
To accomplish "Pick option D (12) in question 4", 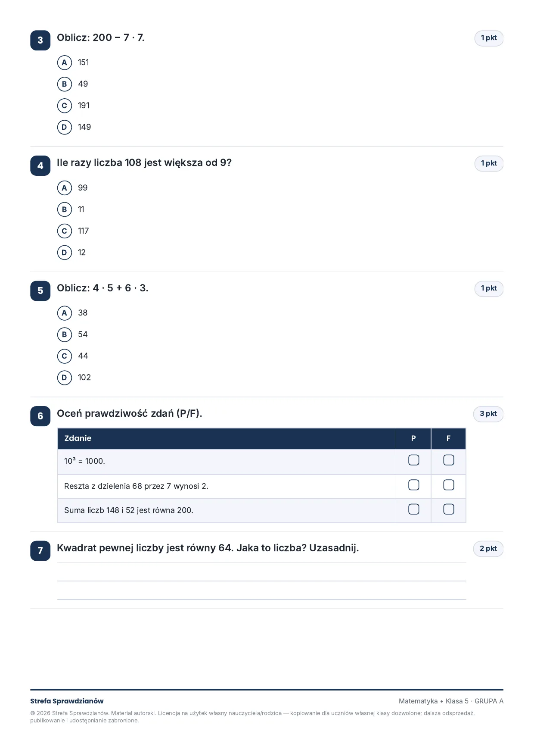I will click(x=64, y=253).
